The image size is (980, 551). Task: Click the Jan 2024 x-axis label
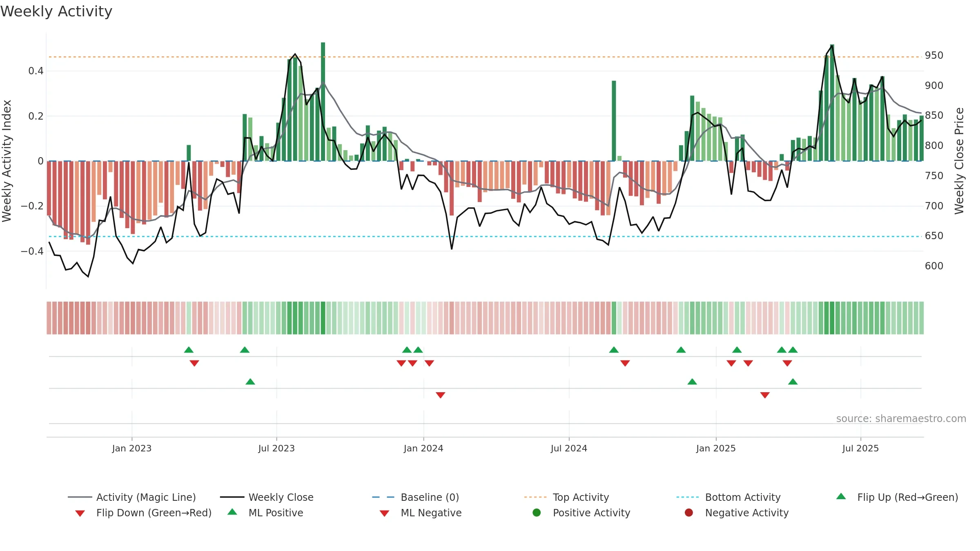point(423,448)
